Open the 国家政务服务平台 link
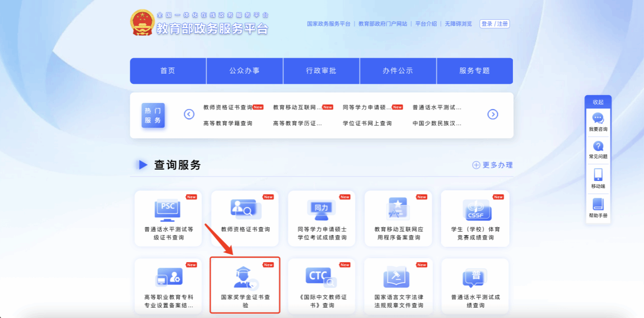 click(328, 24)
